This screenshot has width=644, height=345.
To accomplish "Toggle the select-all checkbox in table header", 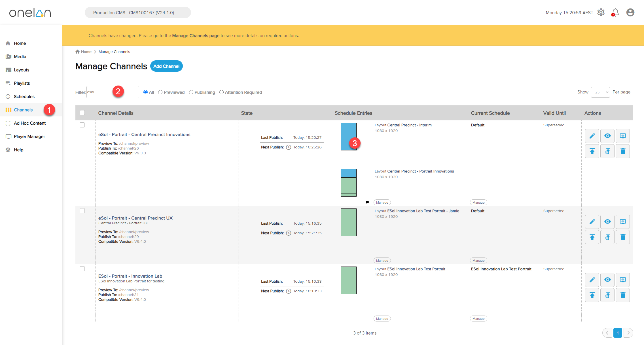I will pos(82,113).
